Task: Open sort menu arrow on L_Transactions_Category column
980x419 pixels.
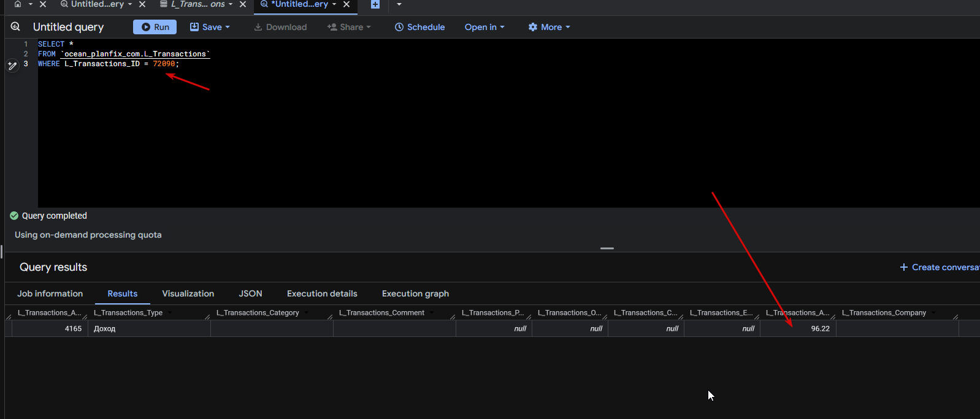Action: 307,312
